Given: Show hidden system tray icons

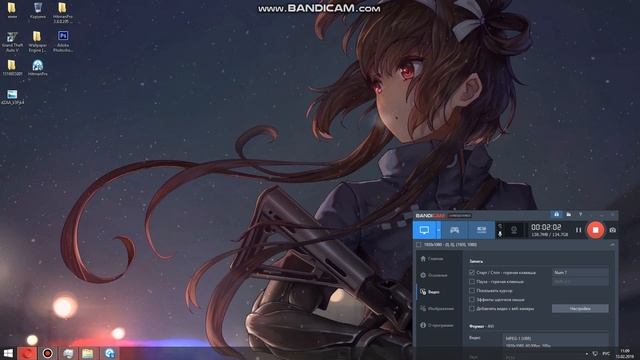Looking at the screenshot, I should point(587,353).
